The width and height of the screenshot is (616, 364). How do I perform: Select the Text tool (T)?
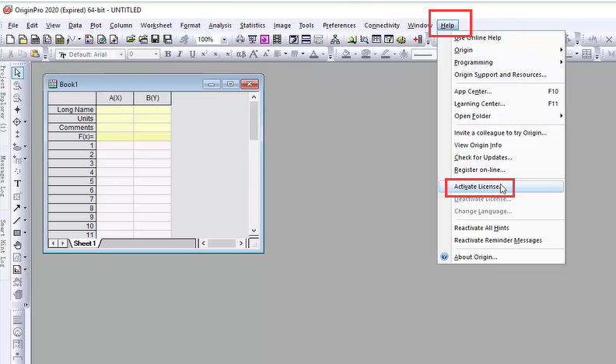(17, 184)
